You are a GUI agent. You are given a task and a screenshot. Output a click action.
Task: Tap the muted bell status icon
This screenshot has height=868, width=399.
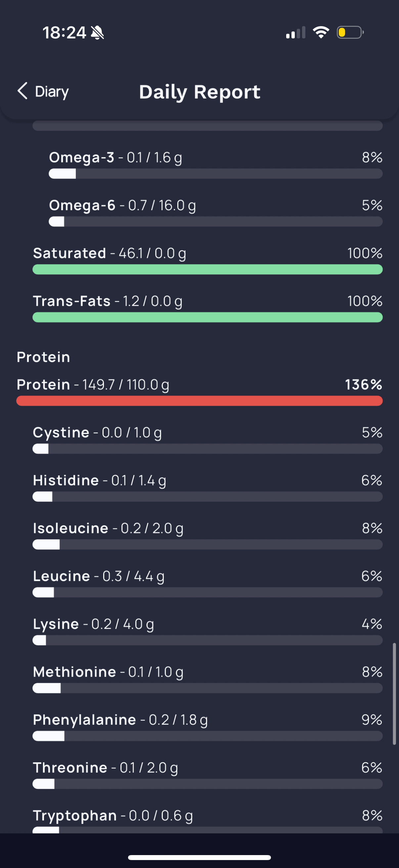(97, 33)
